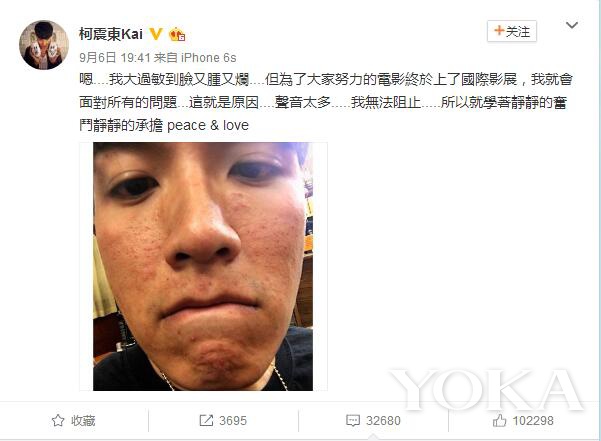Screen dimensions: 601x441
Task: Expand the 32680 comments section
Action: (x=383, y=421)
